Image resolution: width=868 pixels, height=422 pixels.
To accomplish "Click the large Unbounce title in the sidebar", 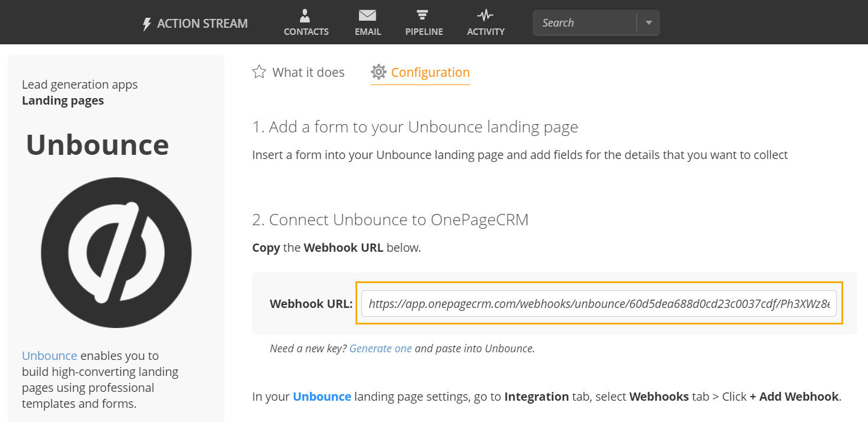I will [97, 145].
